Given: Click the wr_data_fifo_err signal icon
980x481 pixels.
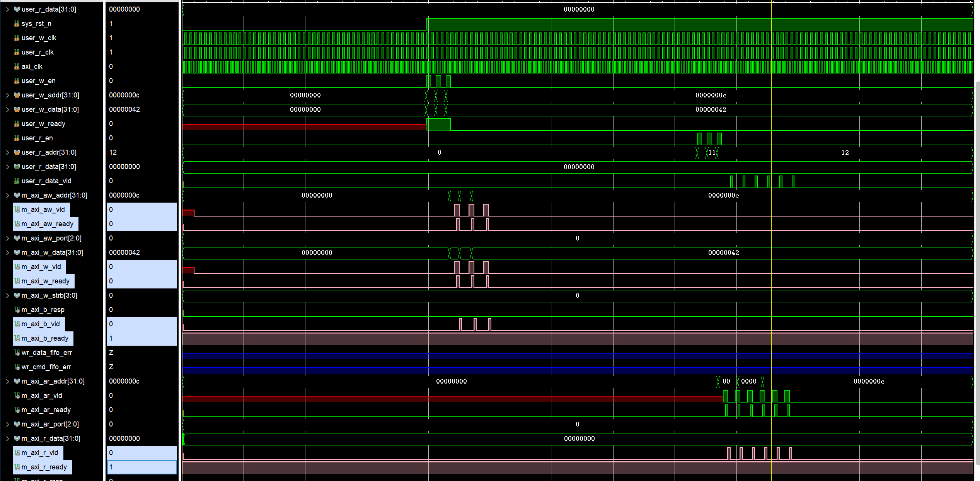Looking at the screenshot, I should 17,353.
